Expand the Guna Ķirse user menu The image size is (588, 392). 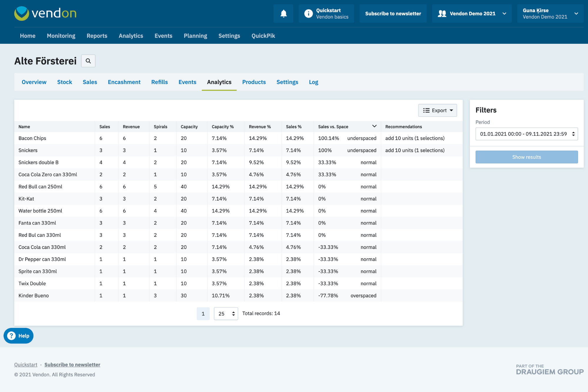550,14
